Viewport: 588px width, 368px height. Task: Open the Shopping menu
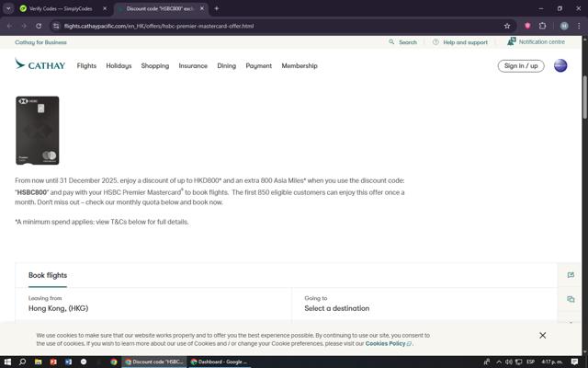pyautogui.click(x=155, y=65)
